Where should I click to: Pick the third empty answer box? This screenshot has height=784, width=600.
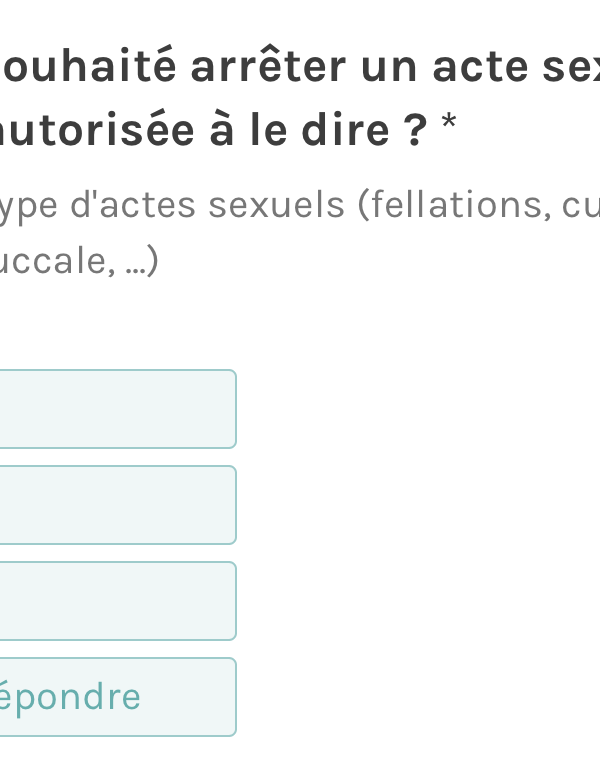point(115,601)
